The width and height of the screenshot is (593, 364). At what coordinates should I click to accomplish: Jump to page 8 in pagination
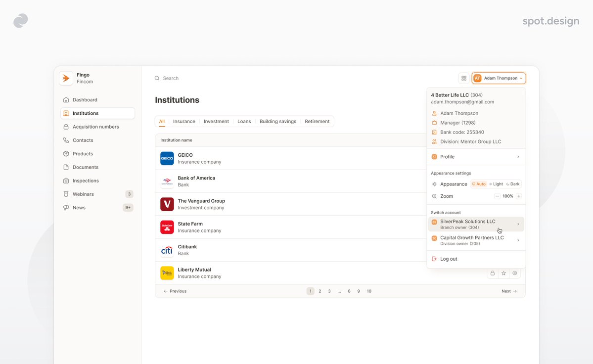[x=349, y=291]
